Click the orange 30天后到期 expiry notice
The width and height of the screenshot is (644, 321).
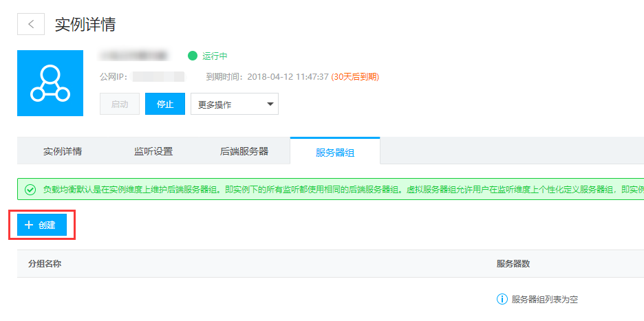tap(355, 77)
